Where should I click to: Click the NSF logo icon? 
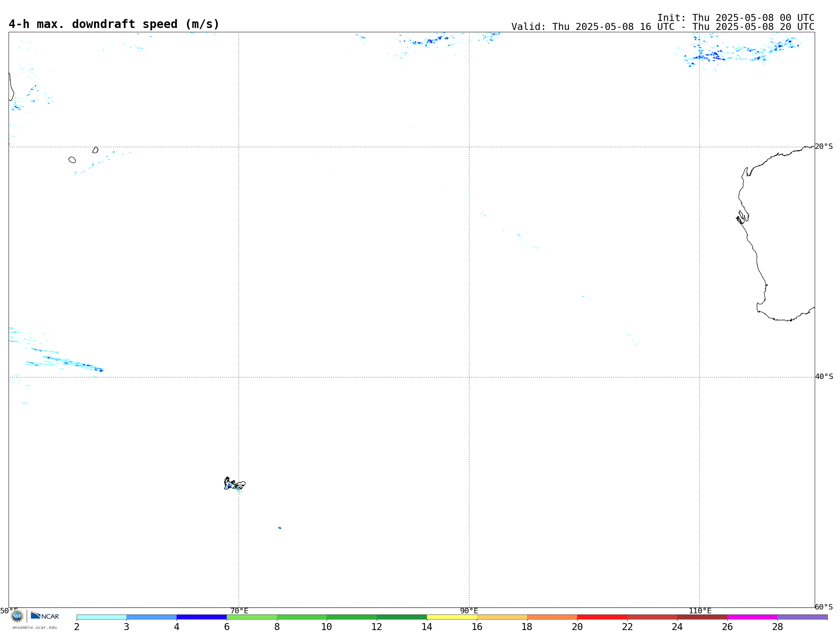(17, 616)
